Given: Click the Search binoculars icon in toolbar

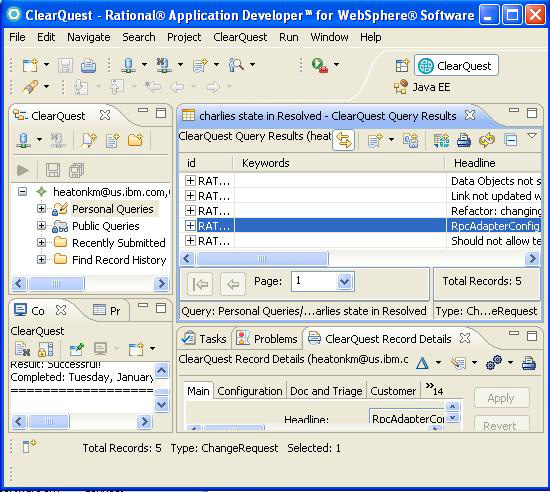Looking at the screenshot, I should [236, 65].
